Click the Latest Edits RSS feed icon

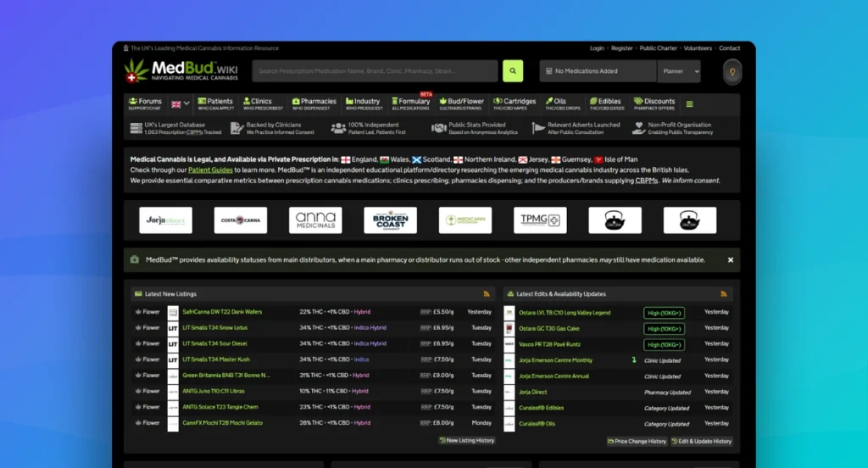coord(723,294)
